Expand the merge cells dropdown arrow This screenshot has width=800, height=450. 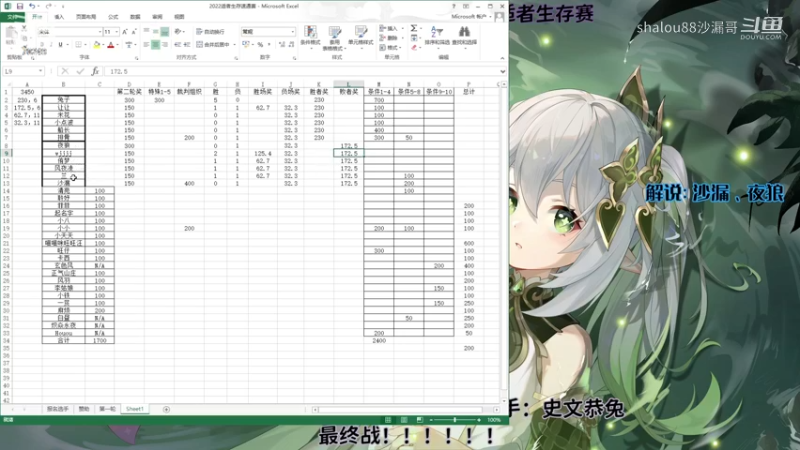(234, 45)
